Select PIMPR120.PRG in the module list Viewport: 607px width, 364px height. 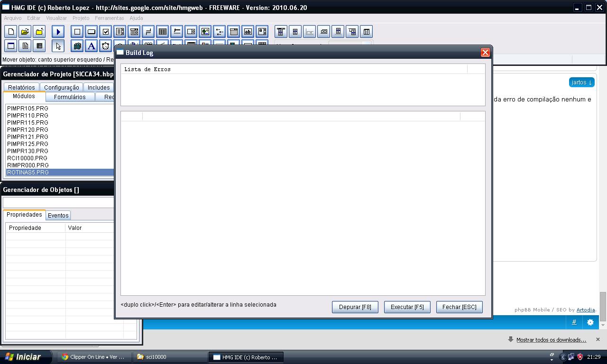(x=60, y=129)
